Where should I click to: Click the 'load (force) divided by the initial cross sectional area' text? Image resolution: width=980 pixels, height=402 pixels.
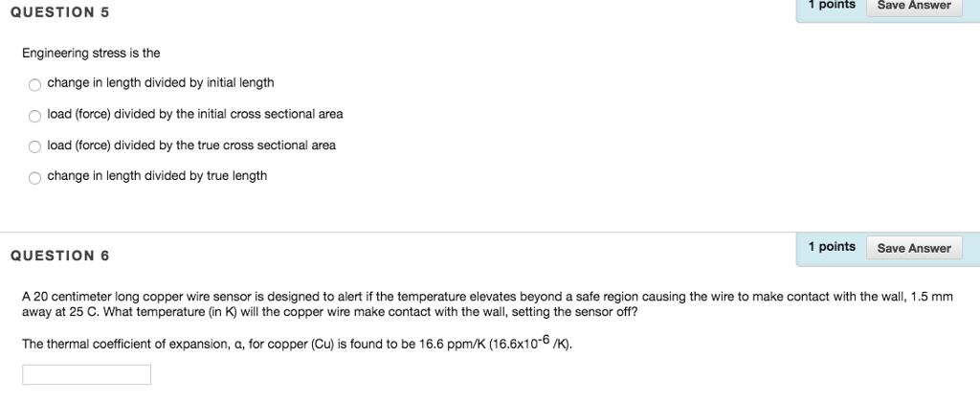[195, 114]
